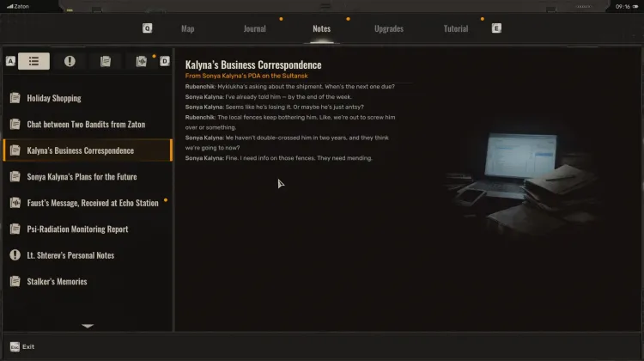Click document icon beside Sonya Kalyna's Plans
644x361 pixels.
(x=15, y=177)
